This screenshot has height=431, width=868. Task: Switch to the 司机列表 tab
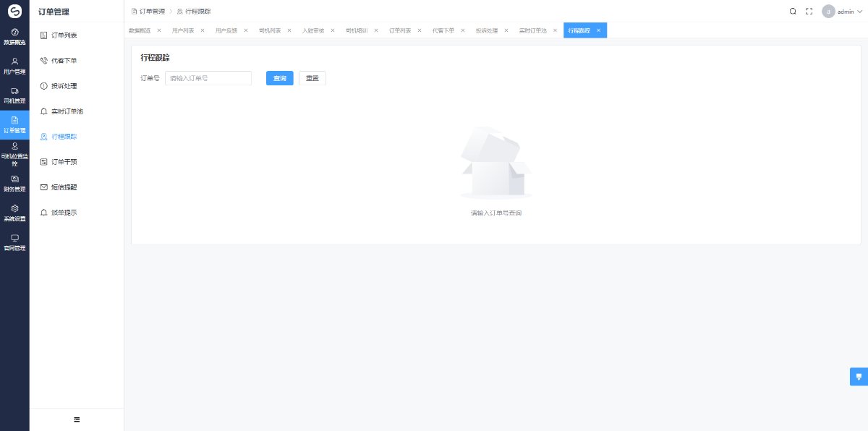pyautogui.click(x=270, y=30)
